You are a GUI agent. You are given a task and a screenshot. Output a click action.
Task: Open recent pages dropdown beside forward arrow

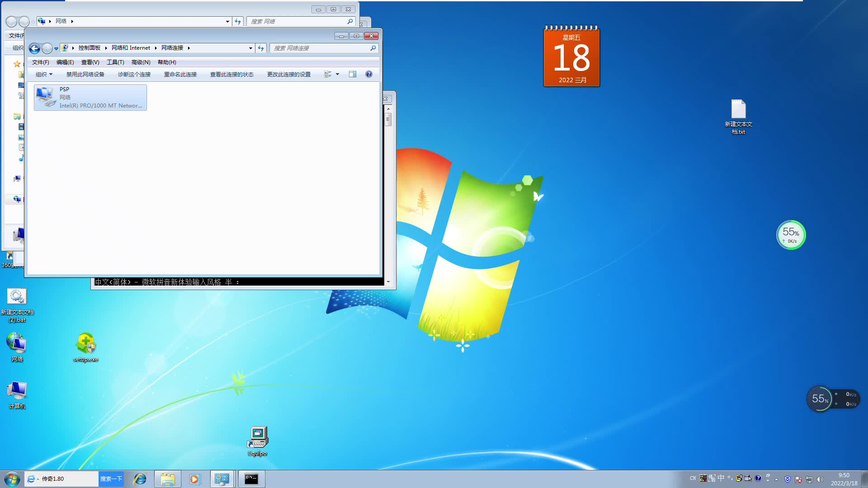tap(56, 48)
